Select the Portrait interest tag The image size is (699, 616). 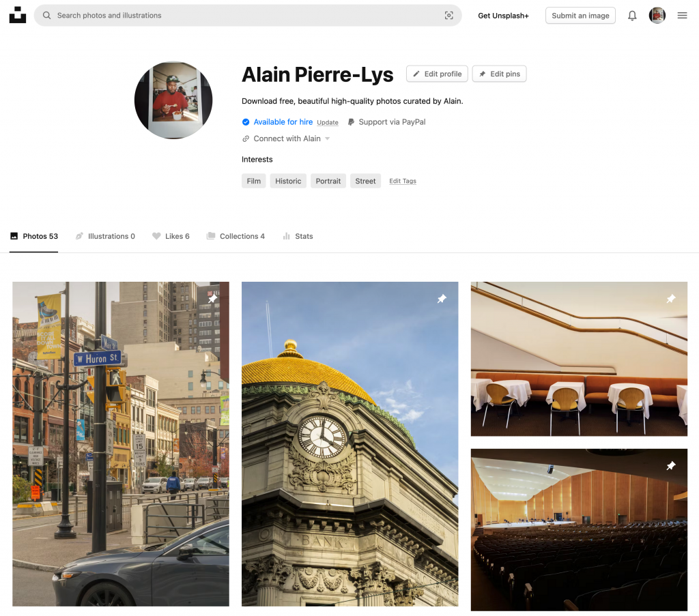click(x=328, y=181)
